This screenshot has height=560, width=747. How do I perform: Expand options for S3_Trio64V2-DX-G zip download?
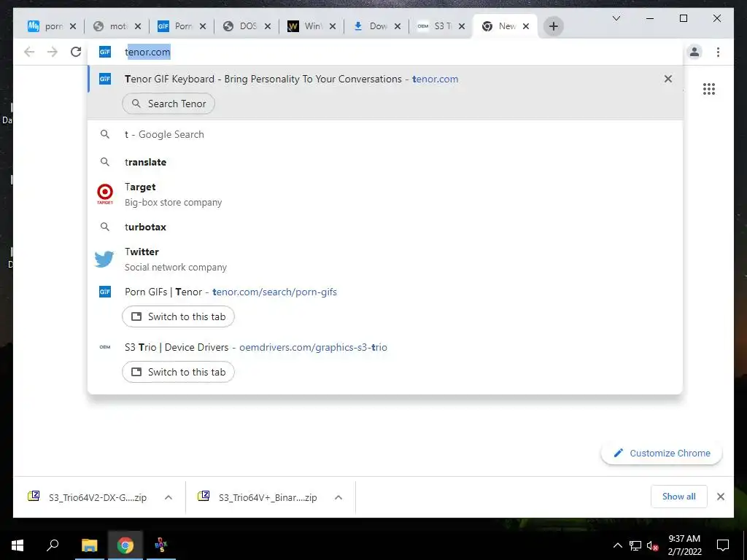[x=169, y=497]
